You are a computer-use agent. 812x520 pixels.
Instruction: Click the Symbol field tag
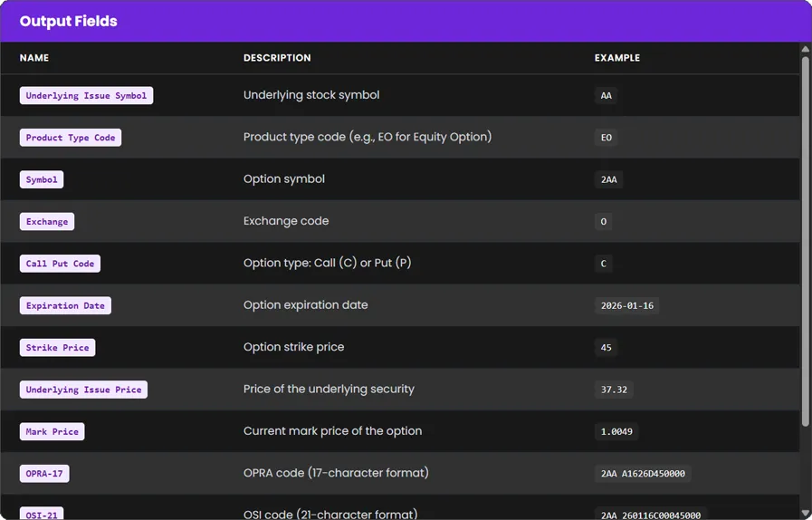[42, 179]
